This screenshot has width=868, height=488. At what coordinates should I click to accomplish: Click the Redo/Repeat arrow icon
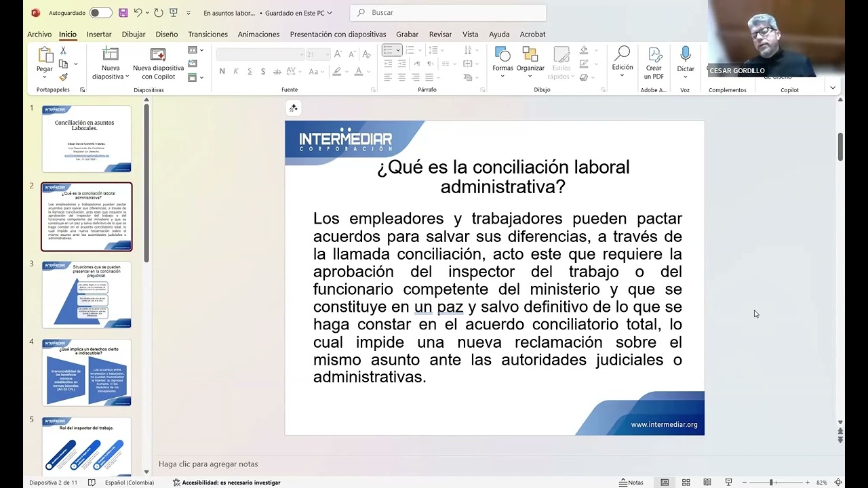[158, 13]
